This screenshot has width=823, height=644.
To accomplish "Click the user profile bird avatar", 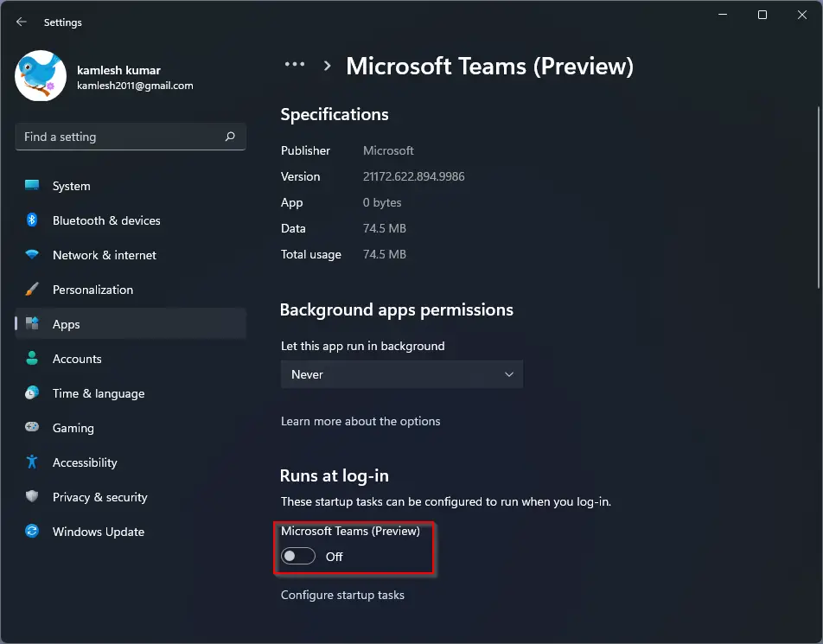I will (41, 75).
